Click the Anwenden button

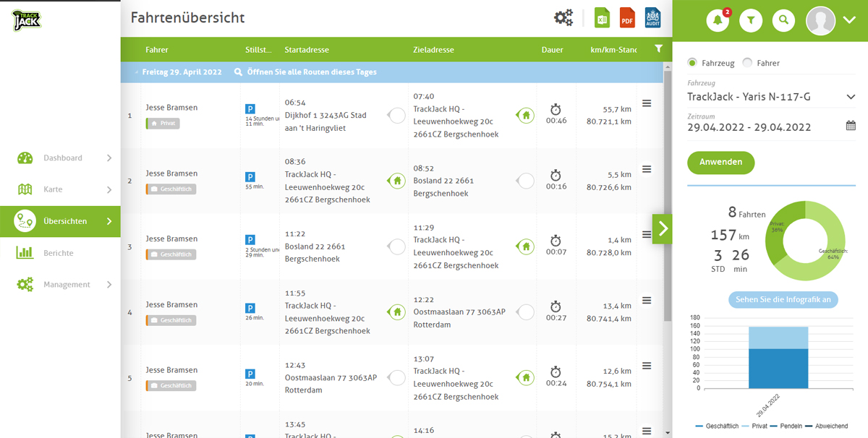pyautogui.click(x=721, y=162)
